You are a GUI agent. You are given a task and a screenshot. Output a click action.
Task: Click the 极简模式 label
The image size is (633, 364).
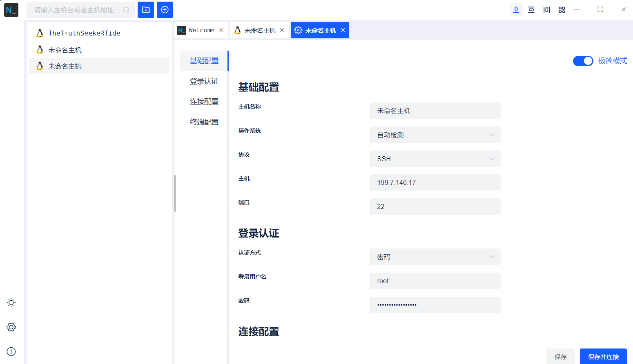[x=613, y=61]
